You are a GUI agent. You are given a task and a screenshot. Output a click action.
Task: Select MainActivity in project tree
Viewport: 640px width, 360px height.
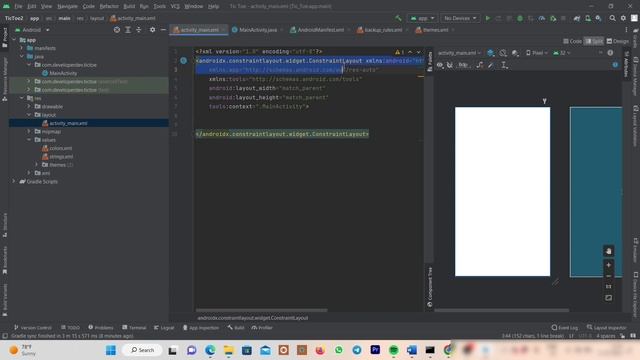point(63,73)
